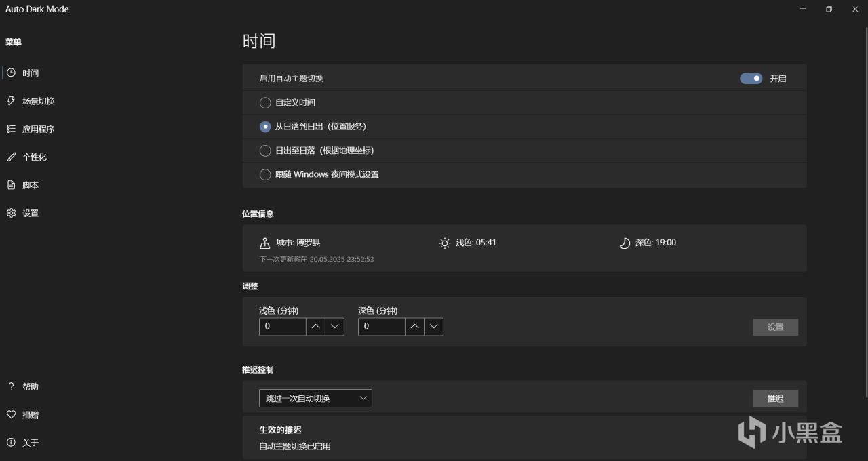Click the question mark icon for 帮助
The image size is (868, 461).
tap(11, 386)
